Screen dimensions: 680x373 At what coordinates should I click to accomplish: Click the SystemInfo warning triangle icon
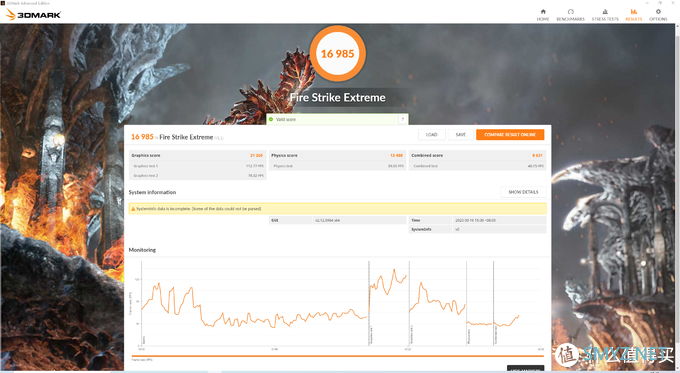tap(133, 209)
